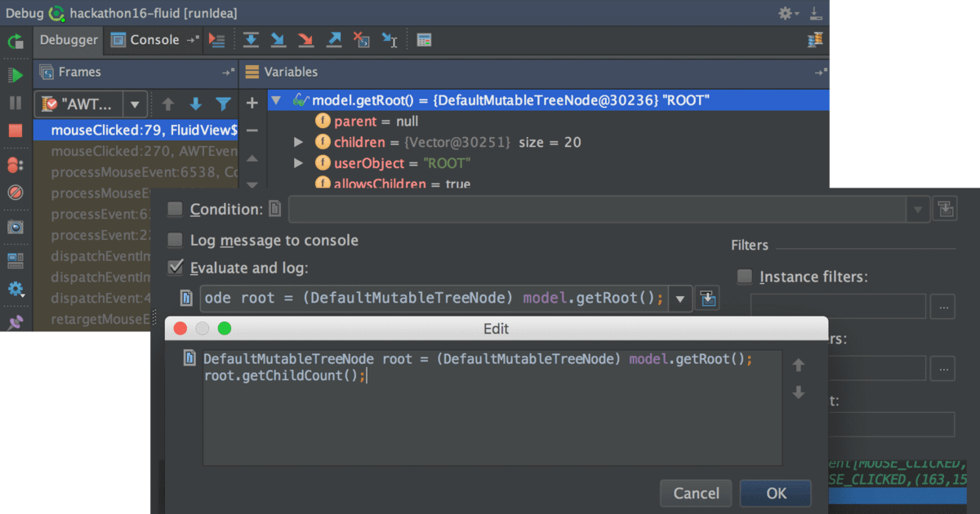980x514 pixels.
Task: Select the Debugger tab
Action: pyautogui.click(x=68, y=39)
